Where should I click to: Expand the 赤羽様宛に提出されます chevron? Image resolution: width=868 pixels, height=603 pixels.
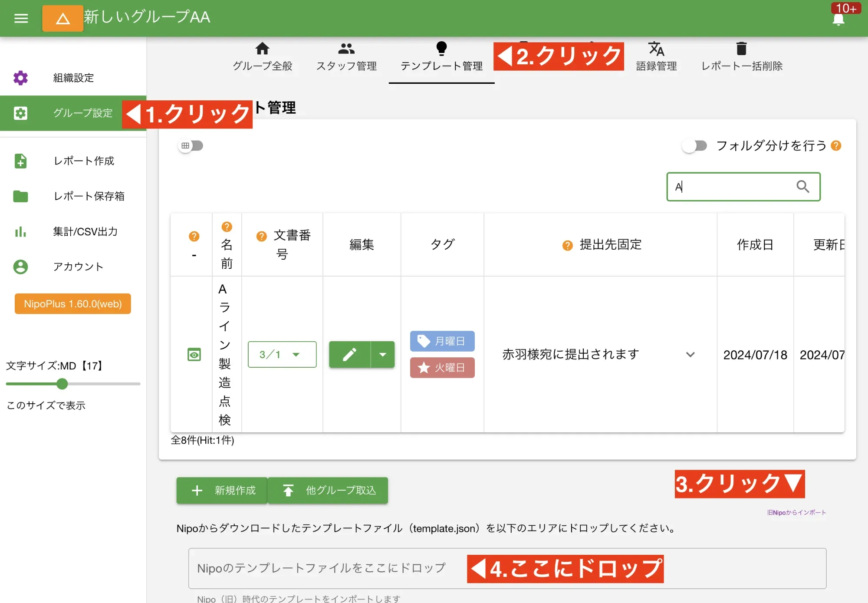coord(691,355)
